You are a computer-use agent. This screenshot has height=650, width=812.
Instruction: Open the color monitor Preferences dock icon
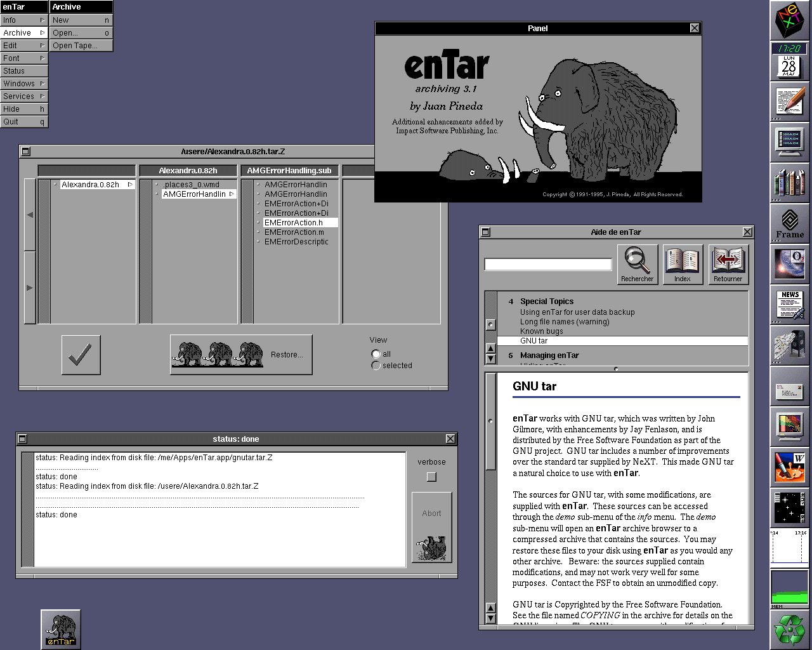[x=790, y=427]
